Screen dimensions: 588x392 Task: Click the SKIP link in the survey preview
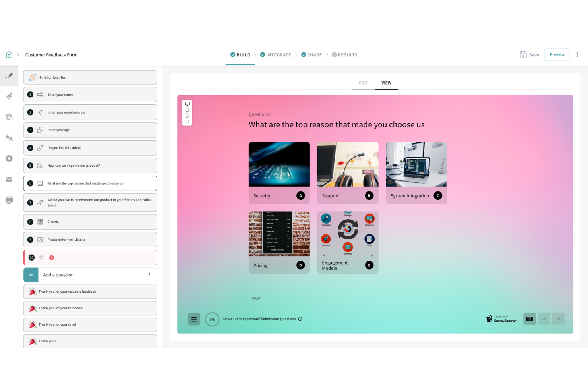(256, 298)
